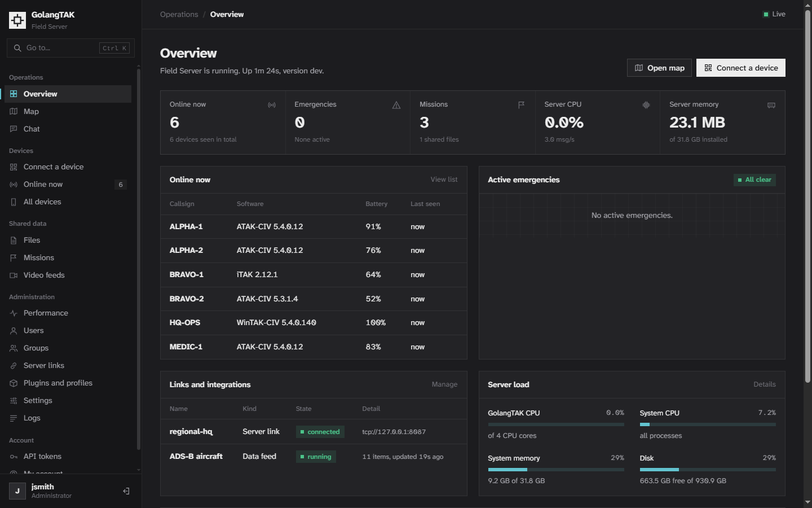
Task: Click the Missions flag icon in sidebar
Action: point(14,258)
